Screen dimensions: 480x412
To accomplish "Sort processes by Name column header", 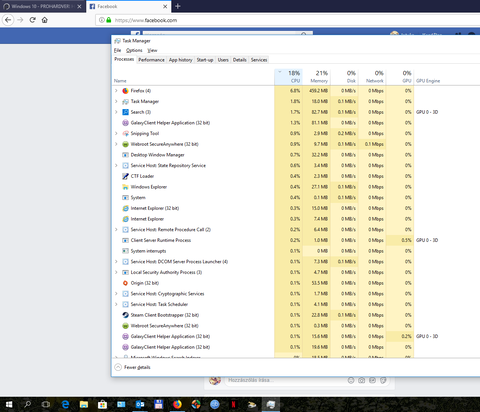I will 193,77.
